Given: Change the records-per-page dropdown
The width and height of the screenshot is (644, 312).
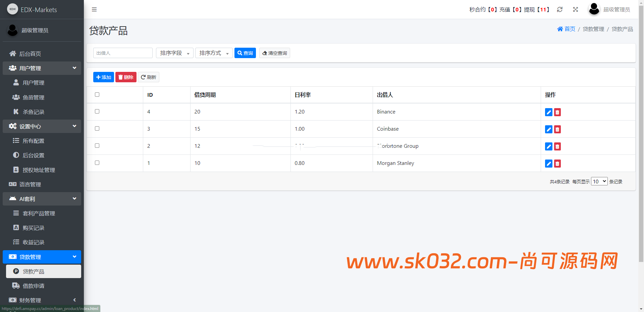Looking at the screenshot, I should point(599,181).
